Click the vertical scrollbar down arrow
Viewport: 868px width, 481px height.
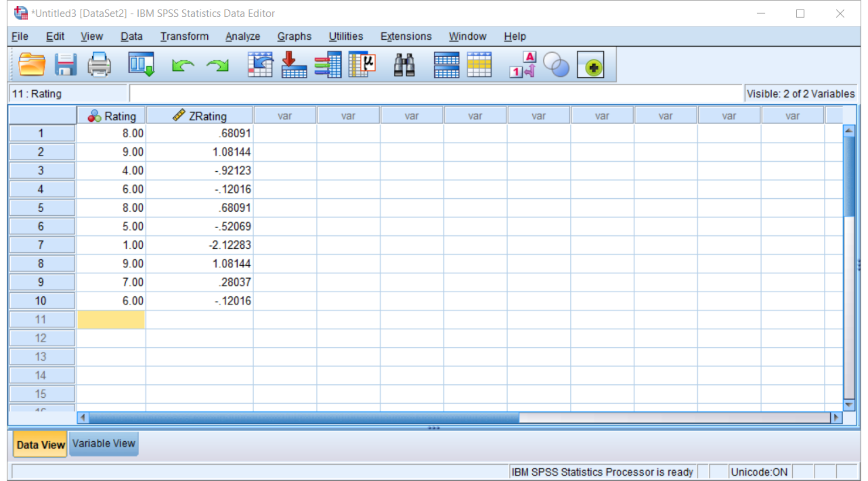pos(849,404)
